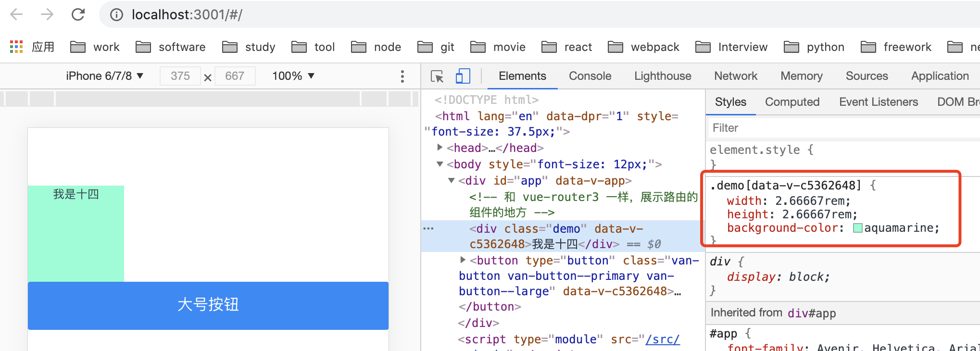Open the Interview bookmark folder
The width and height of the screenshot is (980, 351).
point(731,47)
